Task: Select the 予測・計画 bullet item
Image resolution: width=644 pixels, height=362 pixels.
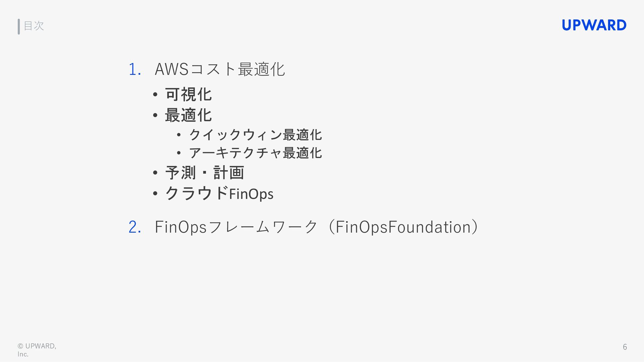Action: tap(205, 173)
